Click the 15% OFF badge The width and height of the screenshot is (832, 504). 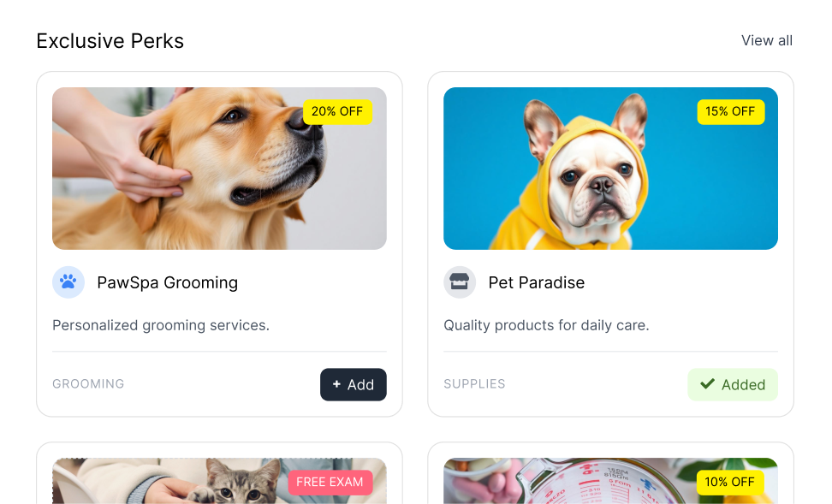731,111
